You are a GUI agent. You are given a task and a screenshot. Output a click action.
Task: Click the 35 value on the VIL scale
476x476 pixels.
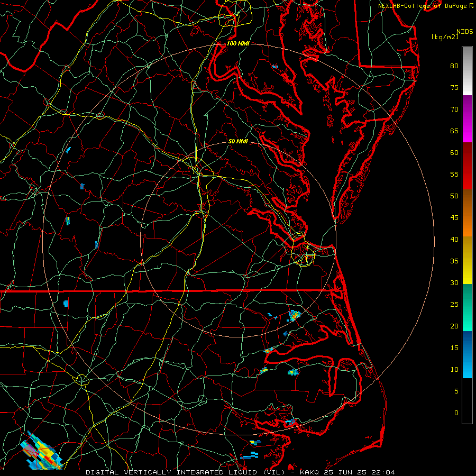[454, 261]
